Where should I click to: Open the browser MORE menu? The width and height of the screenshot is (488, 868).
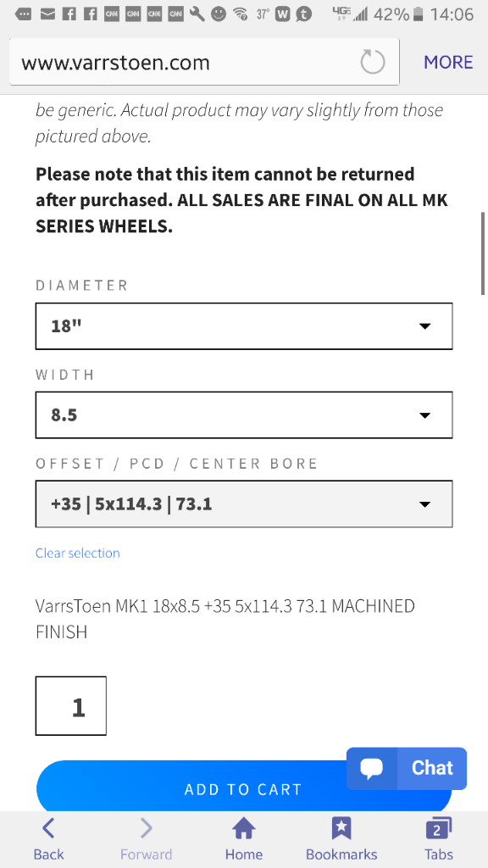[448, 62]
